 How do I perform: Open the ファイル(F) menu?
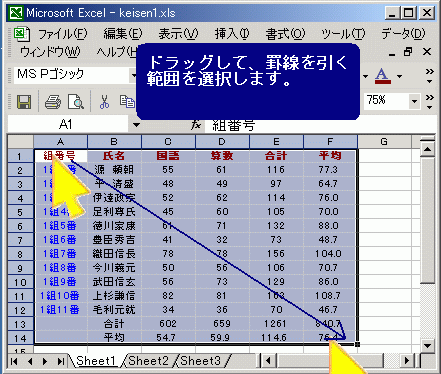tap(63, 34)
